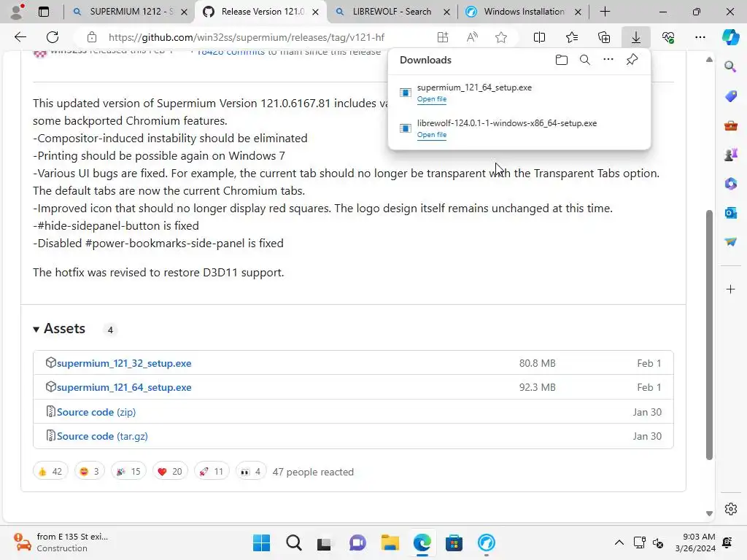The width and height of the screenshot is (747, 560).
Task: Click the page vertical scrollbar thumb
Action: tap(709, 334)
